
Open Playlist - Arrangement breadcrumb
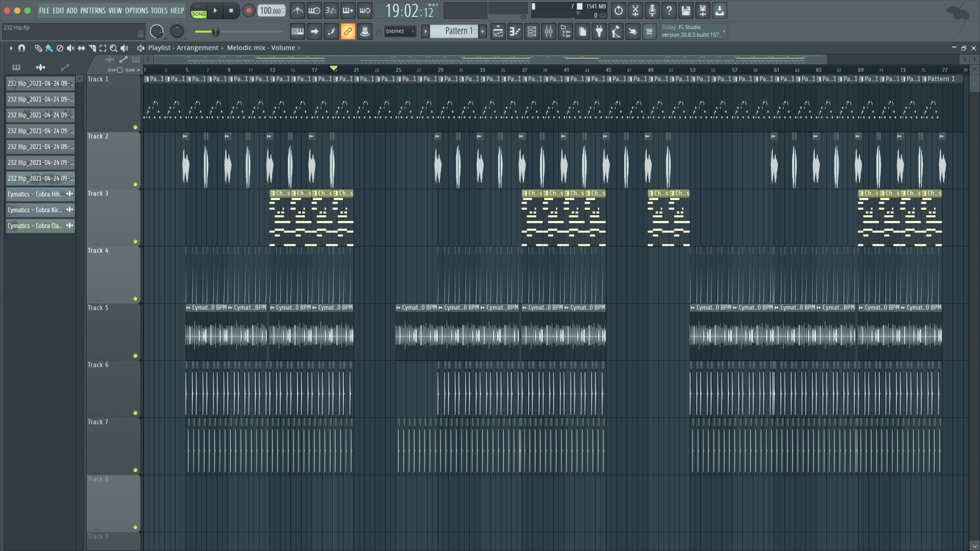click(x=183, y=47)
